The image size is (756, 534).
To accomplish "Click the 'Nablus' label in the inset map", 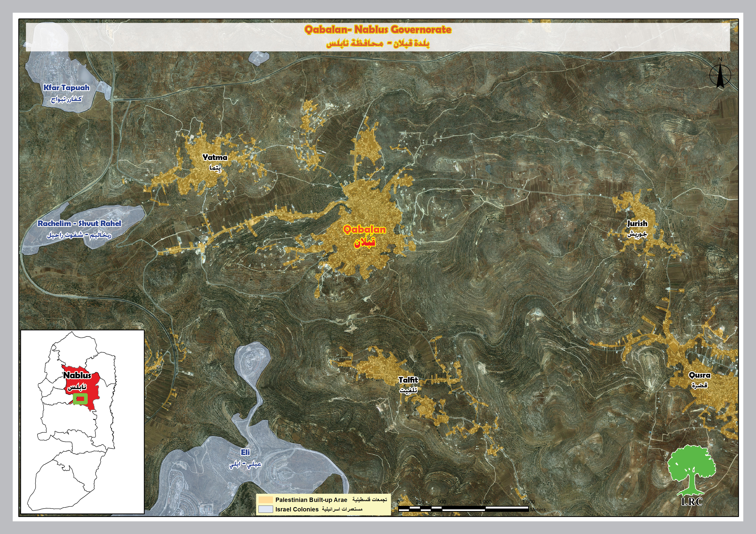I will coord(77,375).
